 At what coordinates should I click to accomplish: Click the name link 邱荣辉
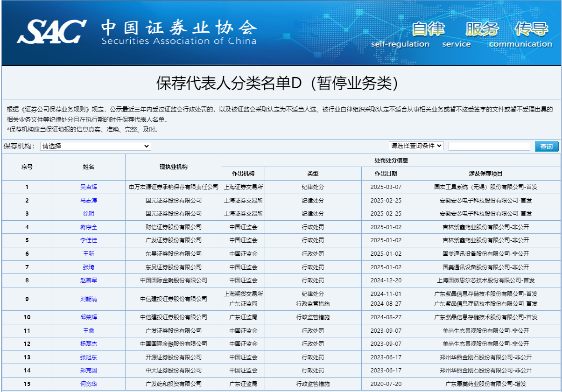point(89,317)
